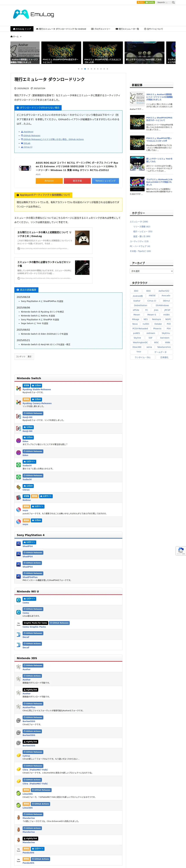
Task: Click the orange Amazon button
Action: tap(49, 181)
